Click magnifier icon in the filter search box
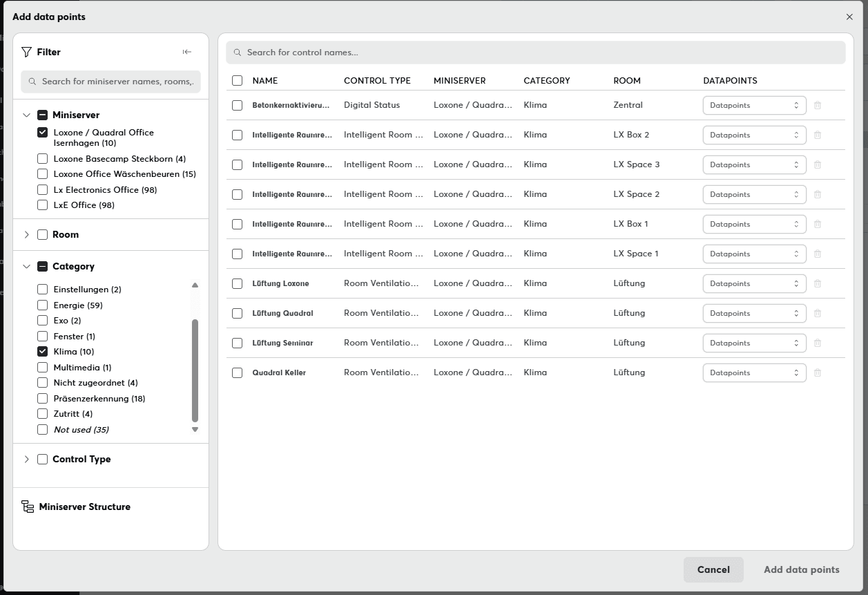 (32, 82)
